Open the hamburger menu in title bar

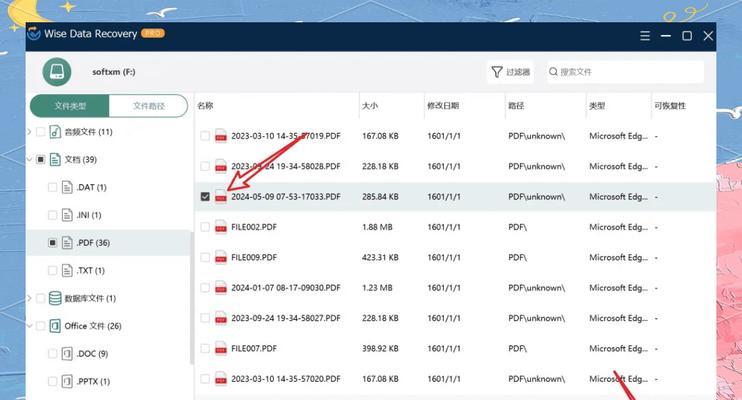(x=645, y=36)
